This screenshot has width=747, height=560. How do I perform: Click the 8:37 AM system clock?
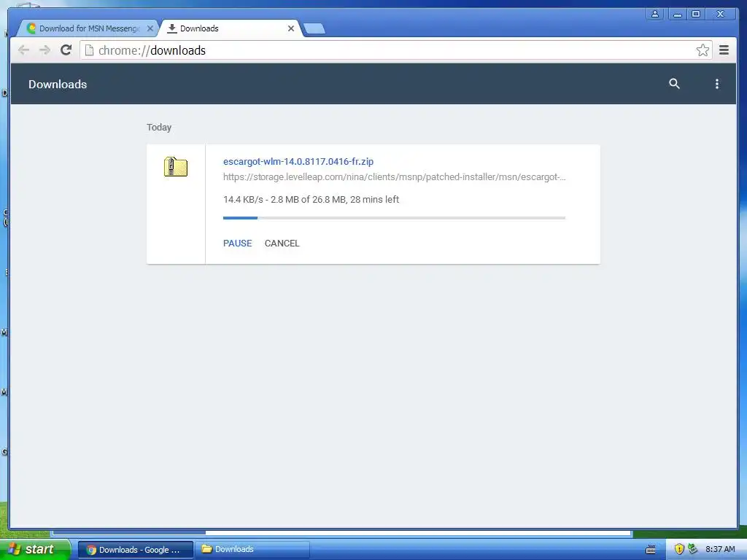pos(720,549)
